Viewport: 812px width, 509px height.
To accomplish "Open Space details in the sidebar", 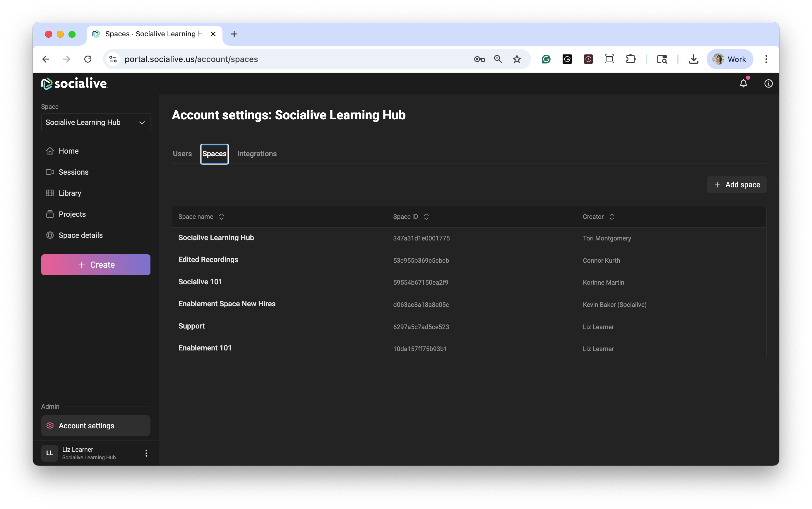I will 80,235.
